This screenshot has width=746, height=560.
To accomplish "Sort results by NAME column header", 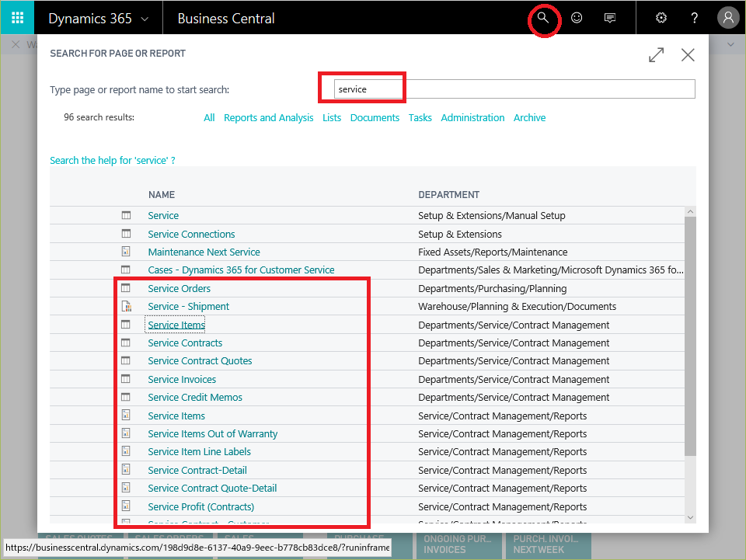I will click(x=162, y=195).
